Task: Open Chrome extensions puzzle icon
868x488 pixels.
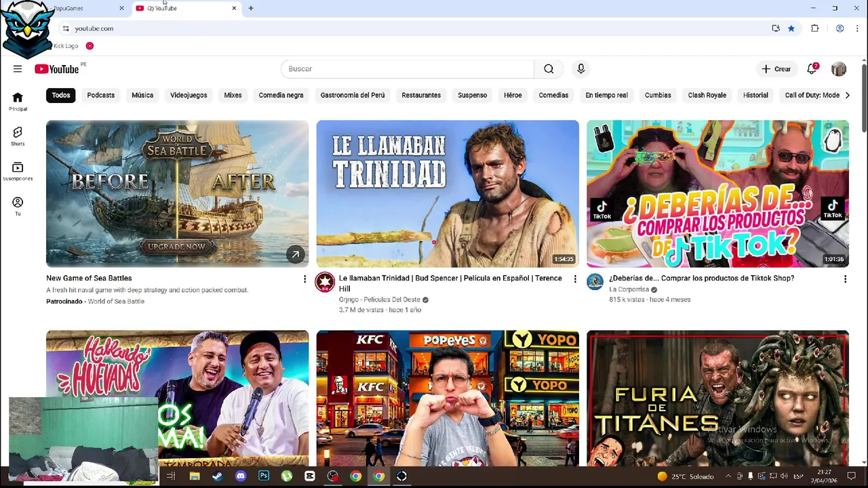Action: coord(815,28)
